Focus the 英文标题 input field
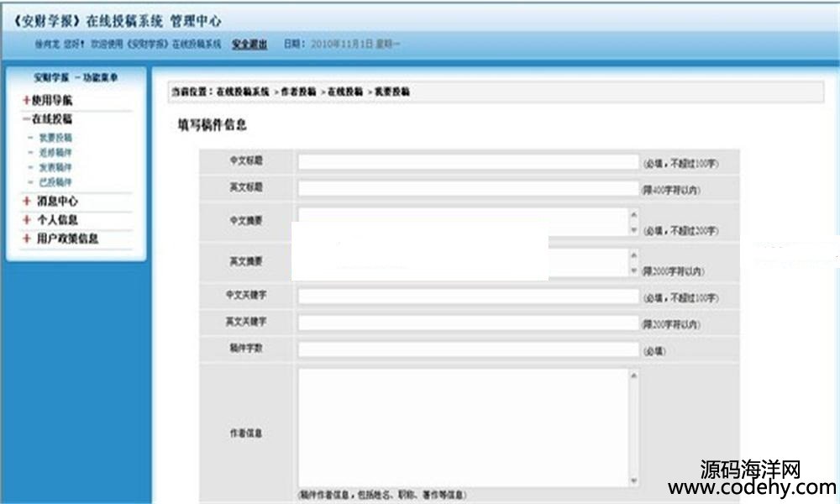Image resolution: width=840 pixels, height=504 pixels. pos(468,188)
